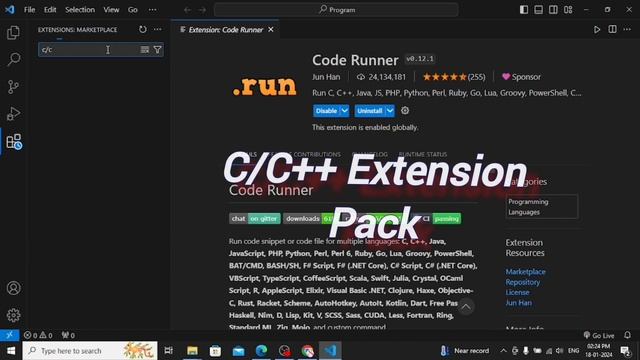Open the errors and warnings status
640x360 pixels.
click(38, 335)
